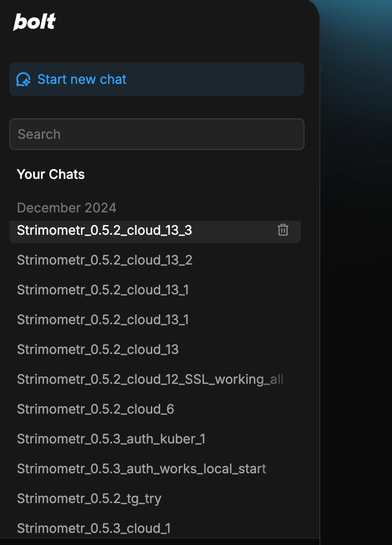
Task: Click the bolt logo
Action: (34, 22)
